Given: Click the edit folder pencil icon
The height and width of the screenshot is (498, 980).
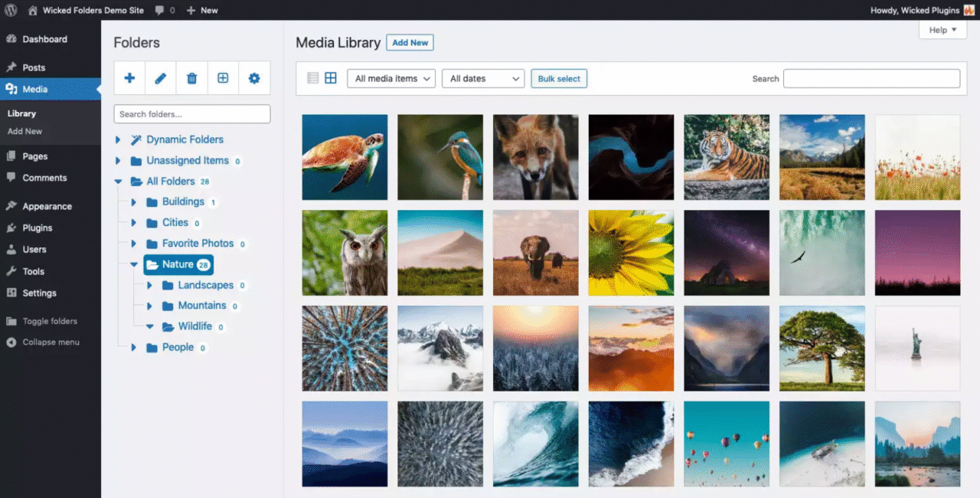Looking at the screenshot, I should tap(161, 78).
